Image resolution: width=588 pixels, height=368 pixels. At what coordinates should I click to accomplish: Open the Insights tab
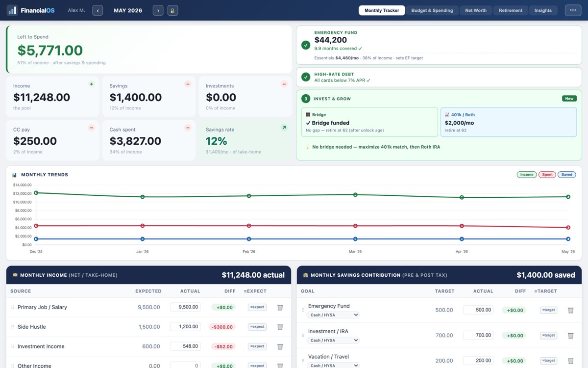tap(543, 10)
